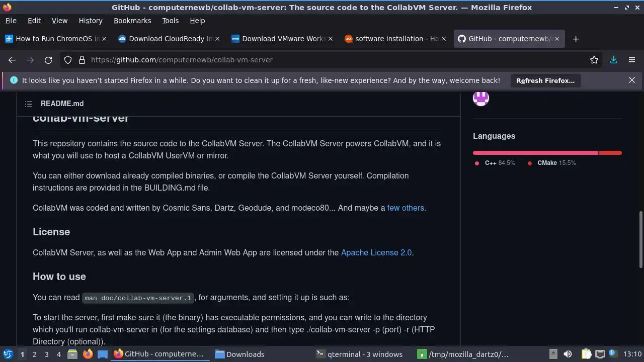This screenshot has width=644, height=362.
Task: Open the /tmp/mozilla_dartz0 taskbar window
Action: click(x=463, y=354)
